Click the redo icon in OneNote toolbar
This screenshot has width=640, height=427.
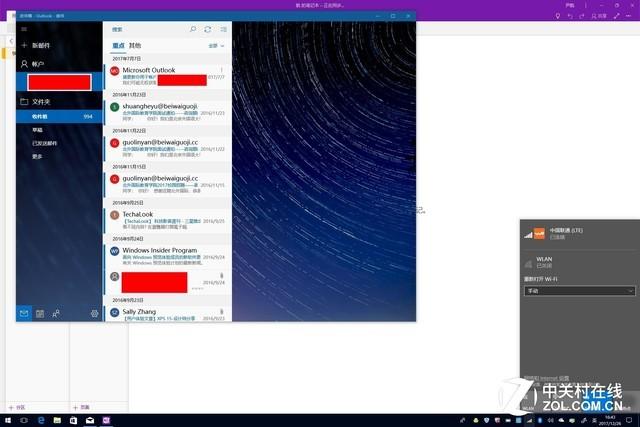[x=582, y=16]
